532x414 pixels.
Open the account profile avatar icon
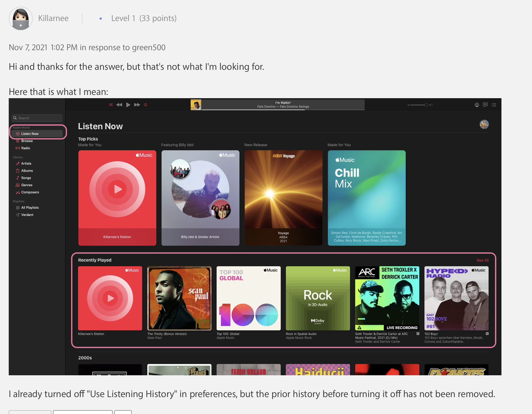click(x=484, y=125)
